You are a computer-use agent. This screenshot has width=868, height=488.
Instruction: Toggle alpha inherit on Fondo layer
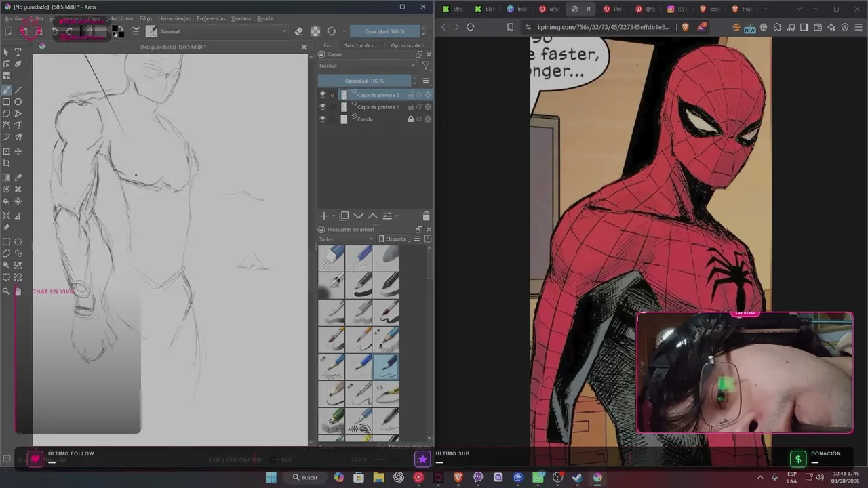coord(419,119)
